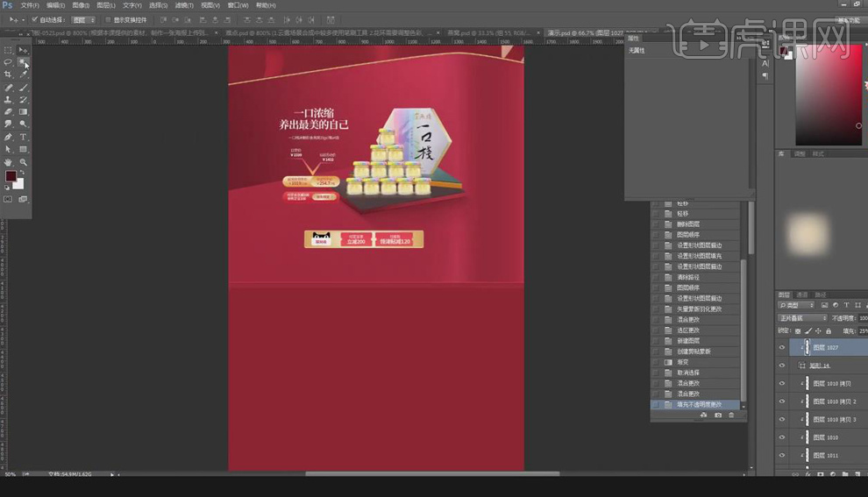Screen dimensions: 868x497
Task: Lock layer position icon
Action: 818,331
